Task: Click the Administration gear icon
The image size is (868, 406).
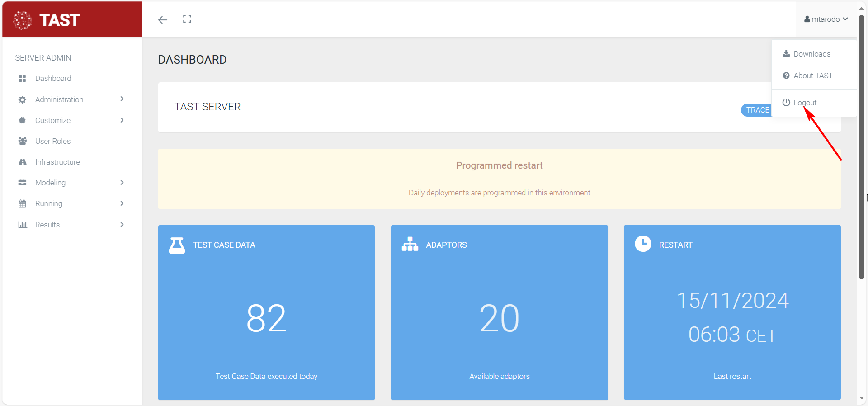Action: 22,99
